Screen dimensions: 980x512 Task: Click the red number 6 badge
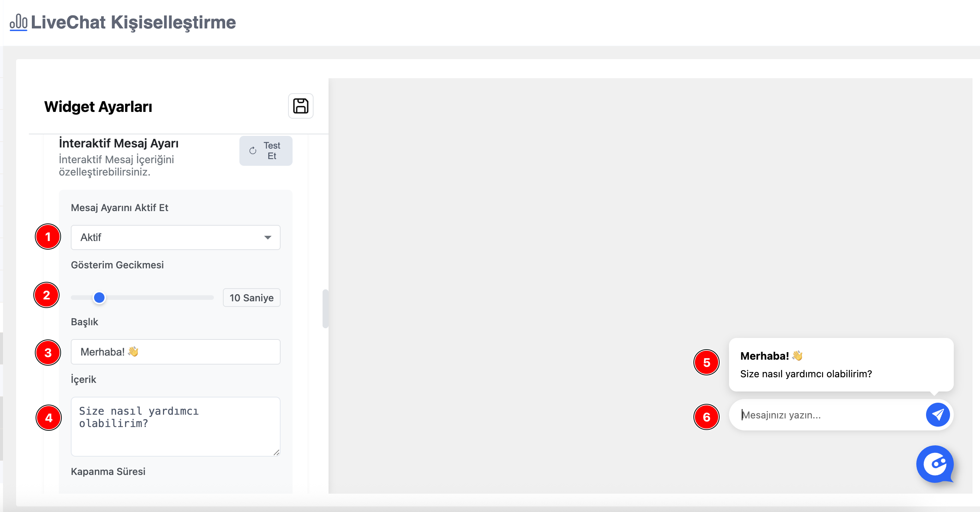pos(706,417)
